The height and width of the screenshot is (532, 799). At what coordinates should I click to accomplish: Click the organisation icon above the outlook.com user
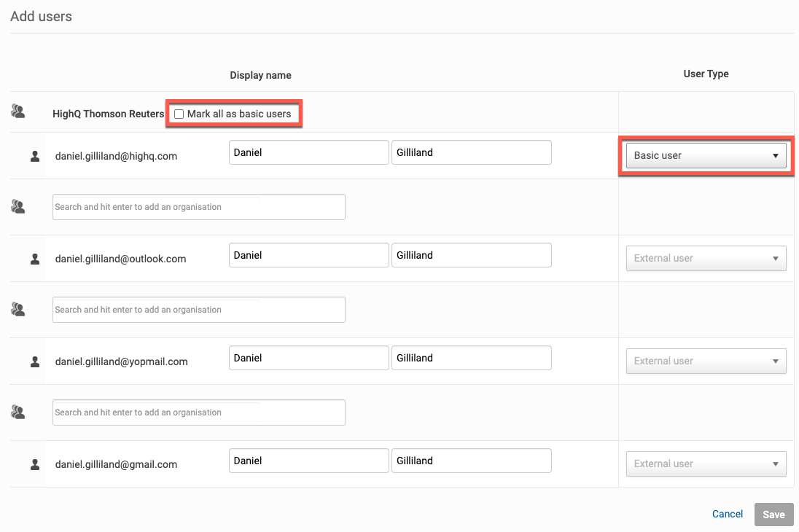click(18, 207)
